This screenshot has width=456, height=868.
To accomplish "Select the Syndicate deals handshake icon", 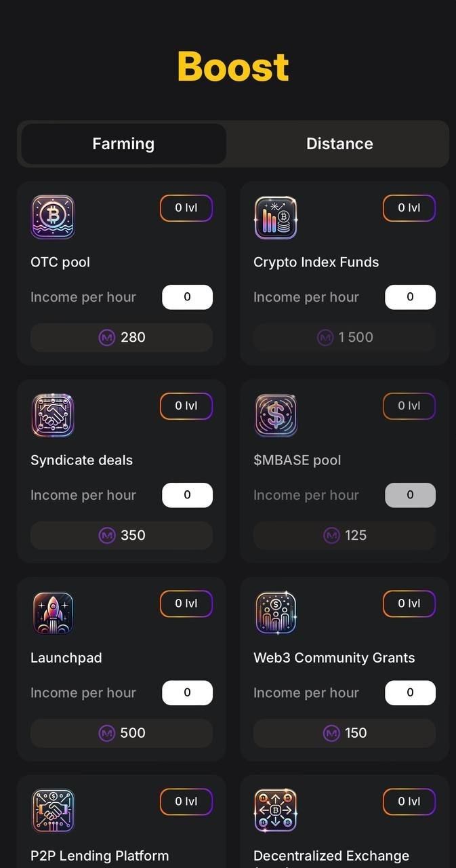I will tap(53, 415).
